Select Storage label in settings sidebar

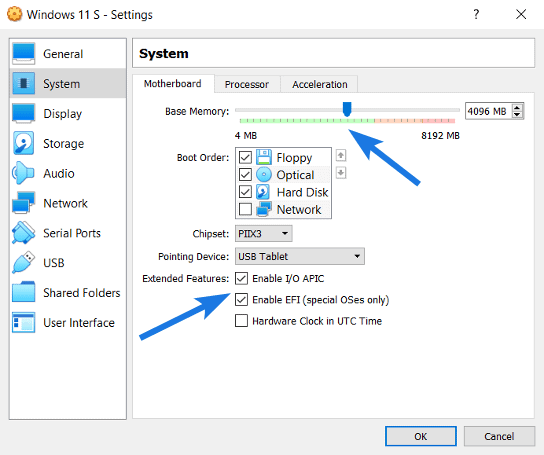pos(63,143)
